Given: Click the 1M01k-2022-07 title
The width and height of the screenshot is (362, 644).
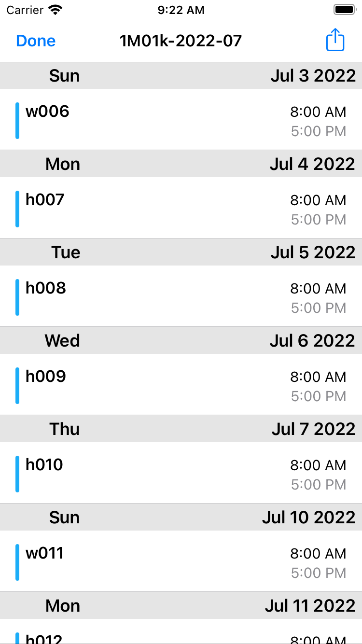Looking at the screenshot, I should click(x=181, y=41).
